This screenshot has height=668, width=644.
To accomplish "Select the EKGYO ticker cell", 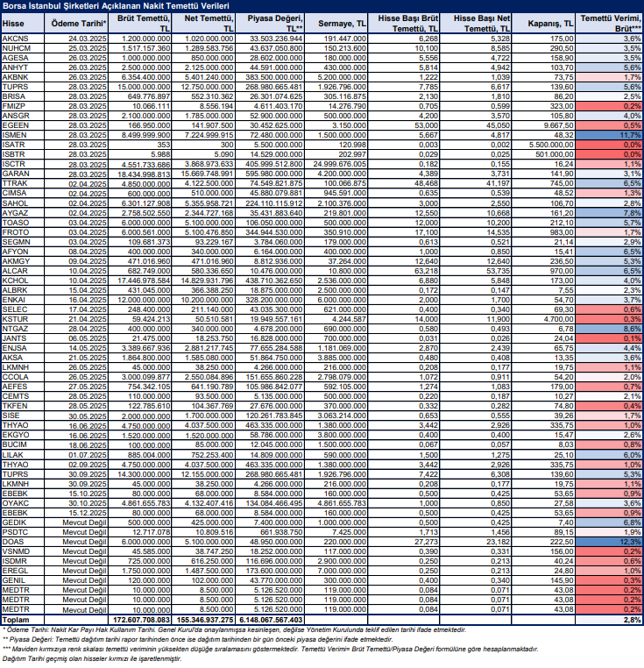I will coord(23,435).
